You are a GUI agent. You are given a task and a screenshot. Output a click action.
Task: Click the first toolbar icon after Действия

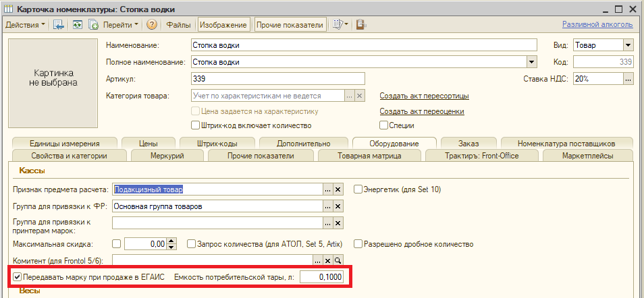coord(59,25)
